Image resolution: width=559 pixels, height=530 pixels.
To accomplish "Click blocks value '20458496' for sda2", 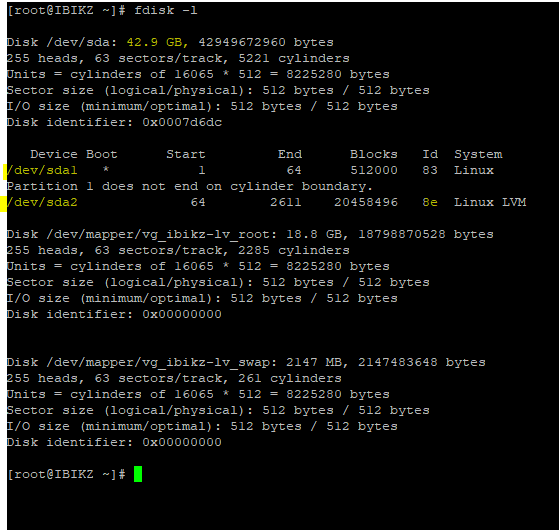I will coord(366,202).
